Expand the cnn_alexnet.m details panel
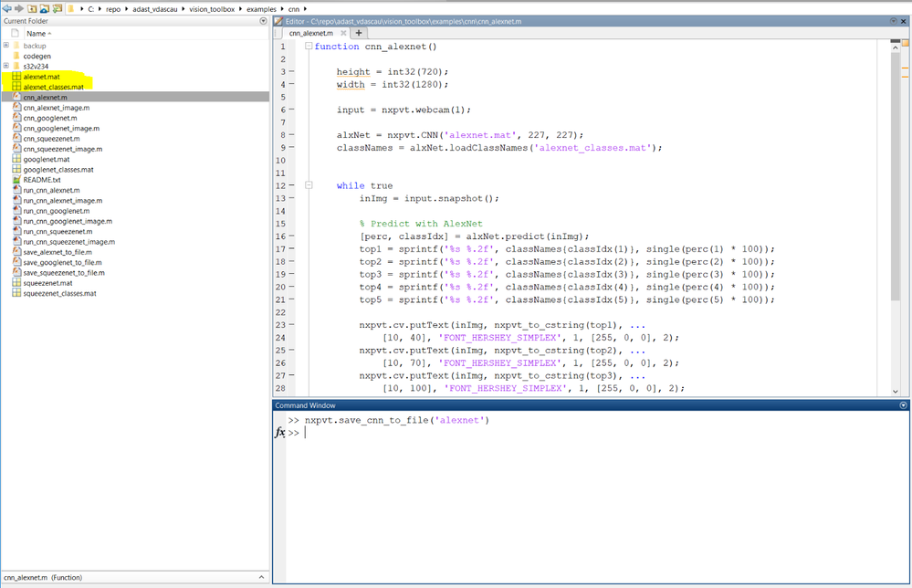 pos(261,578)
